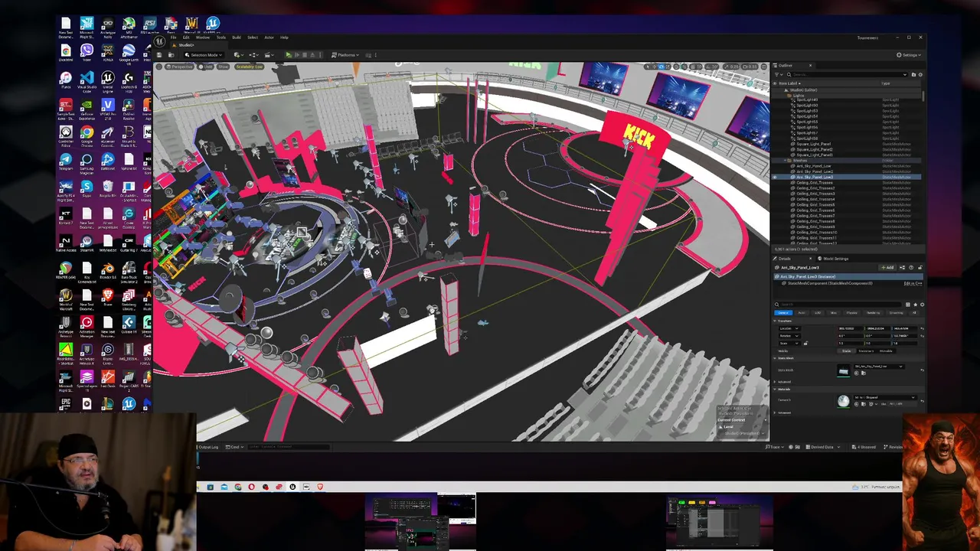This screenshot has width=980, height=551.
Task: Open the Cinematics dropdown in the toolbar
Action: click(x=269, y=55)
